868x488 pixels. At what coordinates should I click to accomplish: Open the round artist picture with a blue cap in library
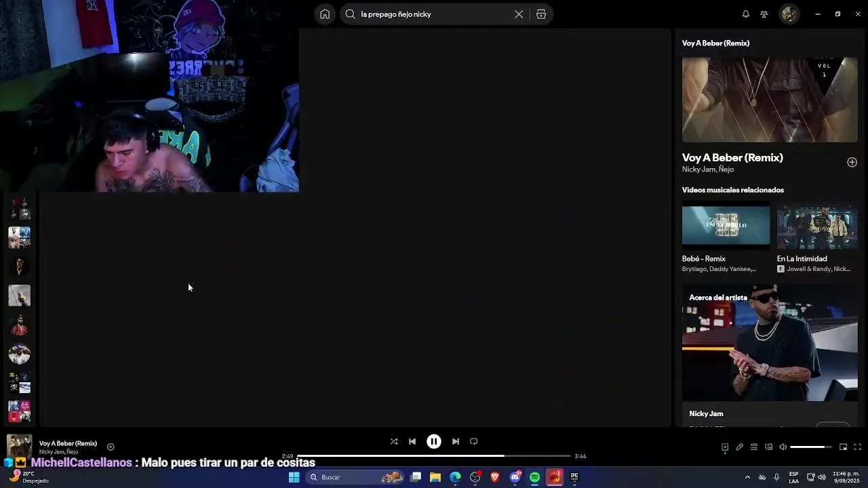19,354
